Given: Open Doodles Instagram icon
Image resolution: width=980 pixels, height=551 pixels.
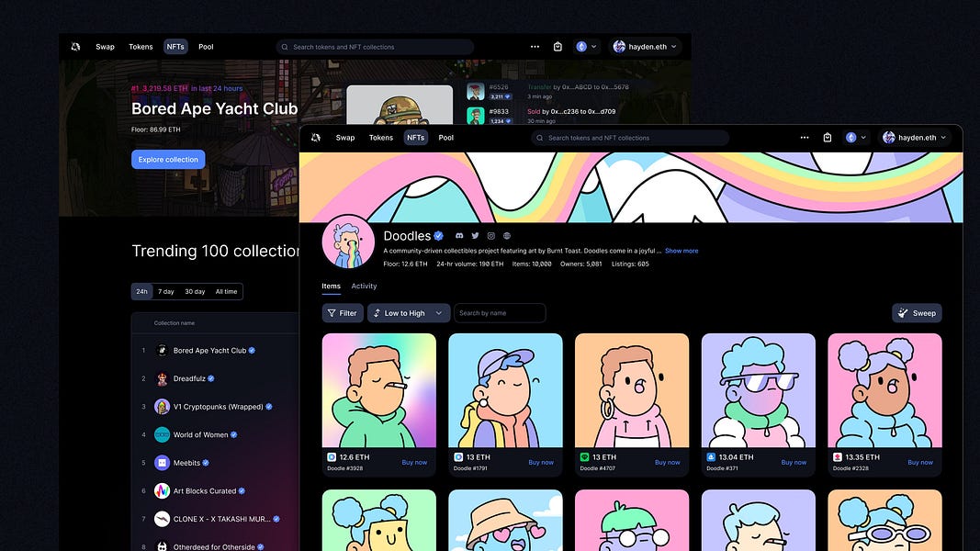Looking at the screenshot, I should (x=490, y=236).
